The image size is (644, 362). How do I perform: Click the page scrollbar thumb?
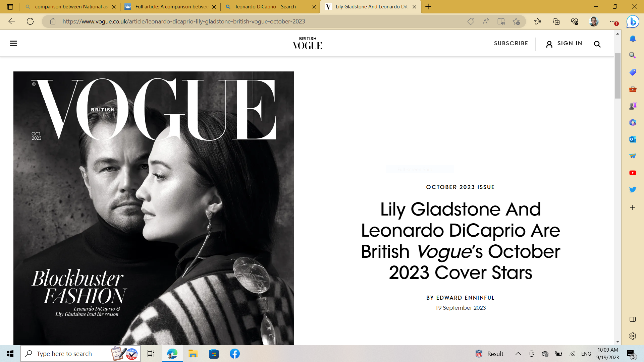(618, 76)
